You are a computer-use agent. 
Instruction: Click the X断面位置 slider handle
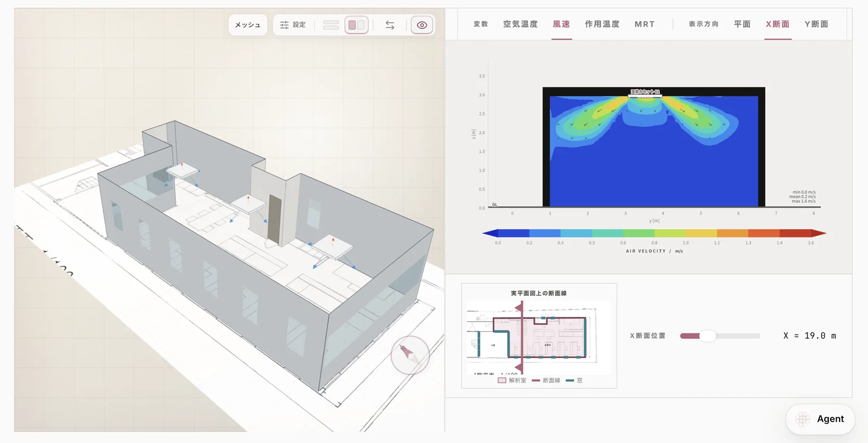[708, 336]
